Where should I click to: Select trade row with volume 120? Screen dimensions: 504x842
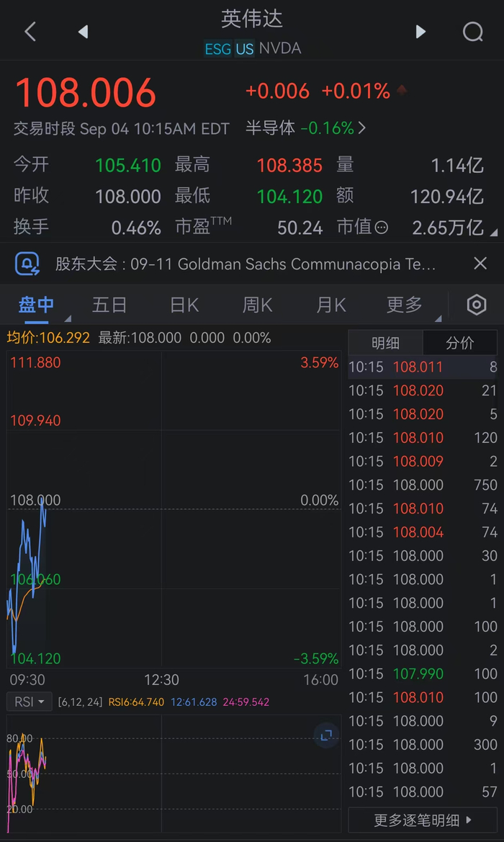(x=423, y=438)
